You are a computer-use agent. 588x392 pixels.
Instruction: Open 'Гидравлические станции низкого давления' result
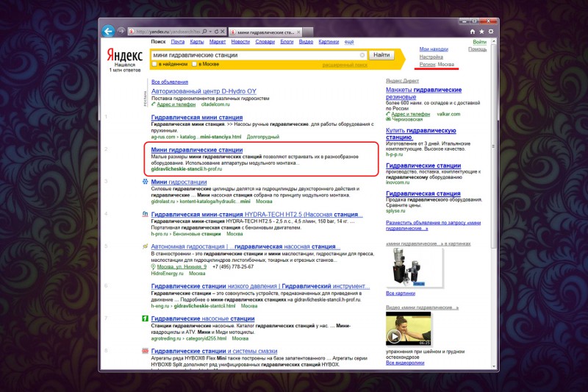tap(260, 286)
